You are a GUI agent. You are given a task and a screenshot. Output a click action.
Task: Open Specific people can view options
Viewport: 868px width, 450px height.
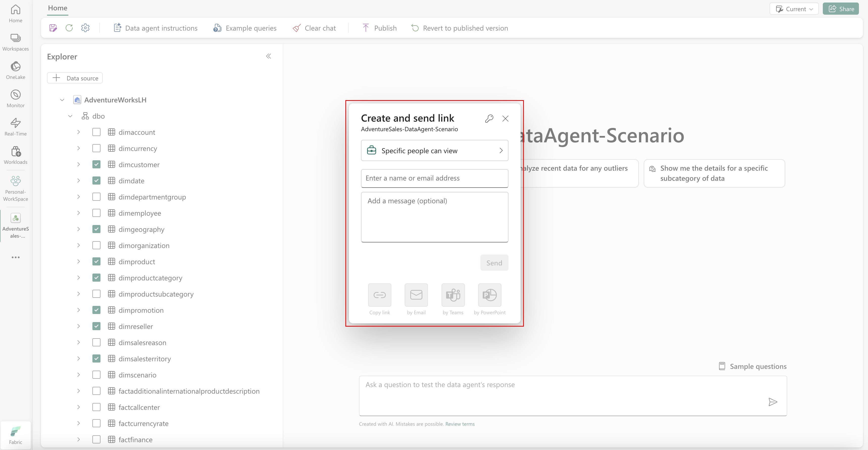[434, 150]
